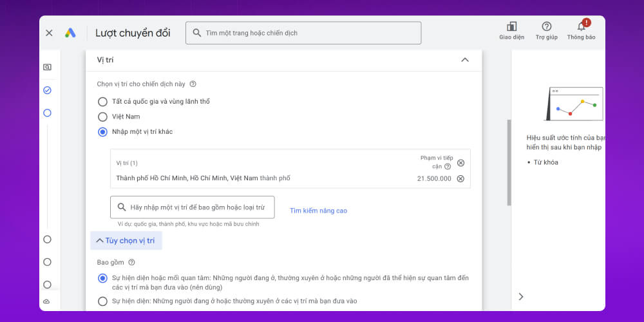This screenshot has width=644, height=322.
Task: Collapse the Vị trí section chevron
Action: tap(465, 60)
